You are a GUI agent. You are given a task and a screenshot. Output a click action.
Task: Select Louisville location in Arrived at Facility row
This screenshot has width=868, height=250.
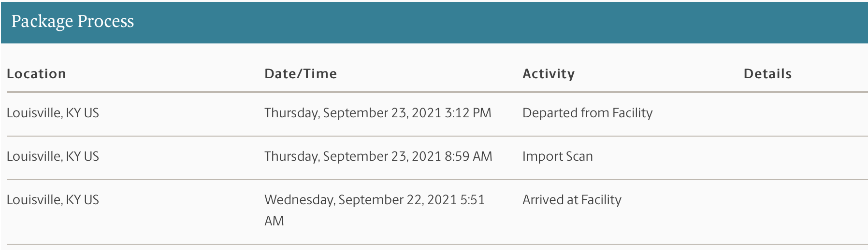(53, 200)
